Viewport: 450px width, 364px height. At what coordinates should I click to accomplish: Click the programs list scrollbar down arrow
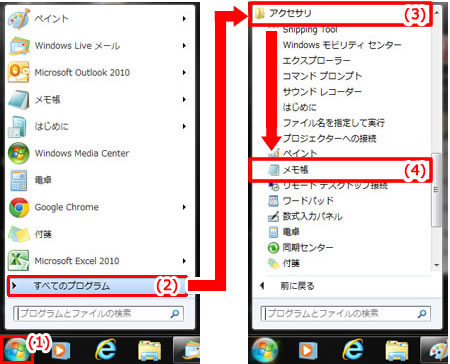(x=436, y=265)
